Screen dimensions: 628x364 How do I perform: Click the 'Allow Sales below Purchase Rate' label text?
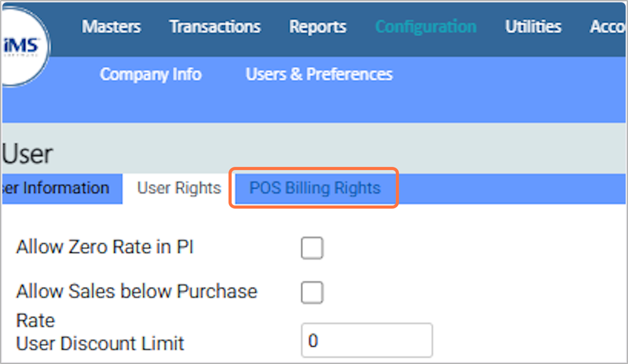click(136, 292)
